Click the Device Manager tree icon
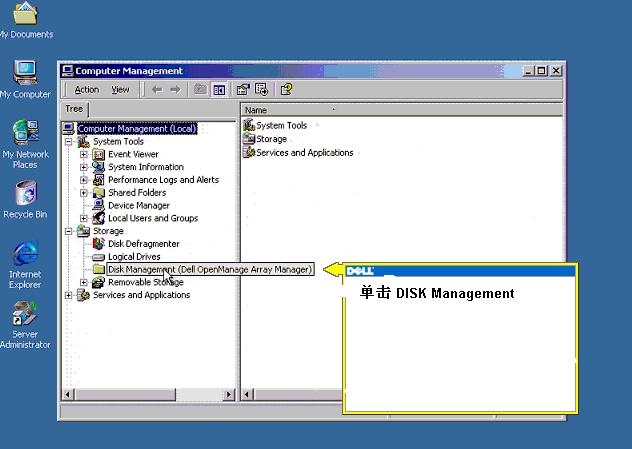The width and height of the screenshot is (632, 449). pos(98,205)
